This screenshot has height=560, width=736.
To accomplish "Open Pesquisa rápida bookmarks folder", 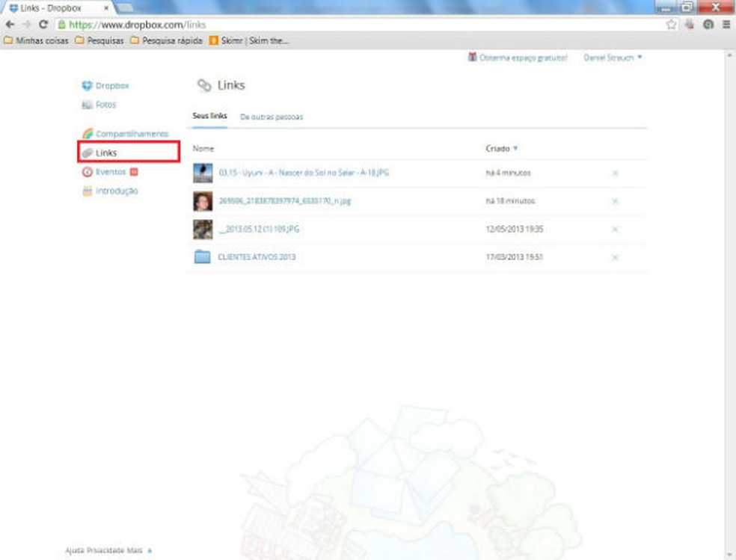I will (x=166, y=41).
